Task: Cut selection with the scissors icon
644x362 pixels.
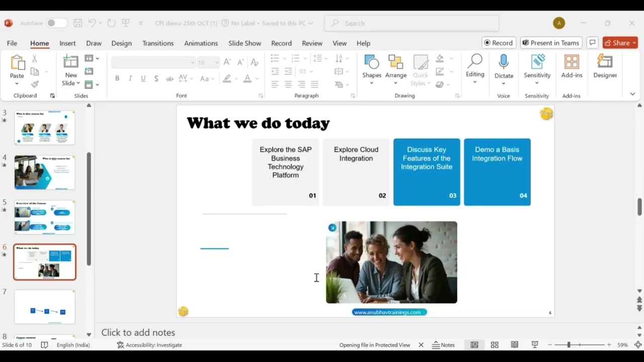Action: tap(35, 59)
